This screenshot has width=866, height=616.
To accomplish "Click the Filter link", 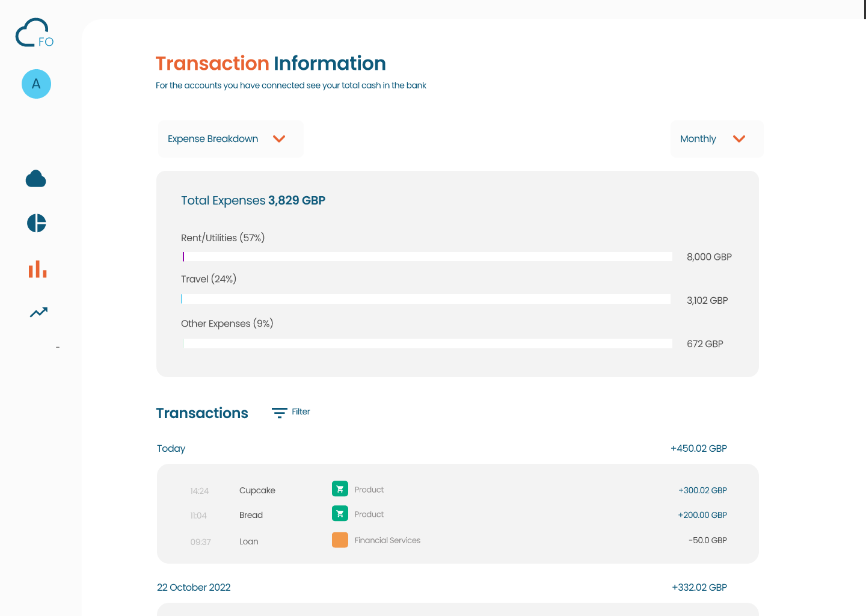I will 300,411.
